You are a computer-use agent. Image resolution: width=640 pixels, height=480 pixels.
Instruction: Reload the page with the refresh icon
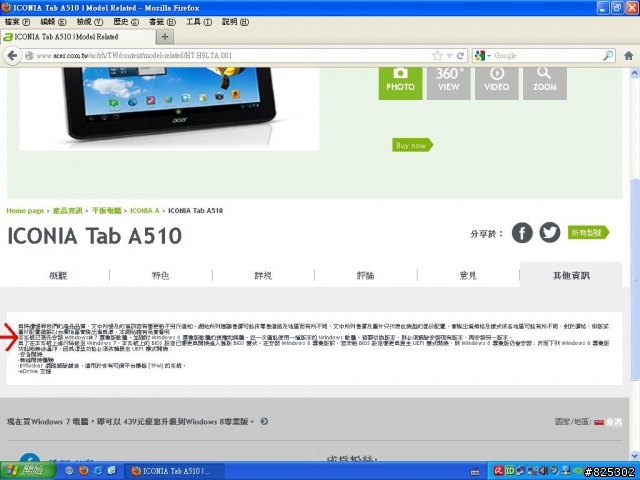460,56
